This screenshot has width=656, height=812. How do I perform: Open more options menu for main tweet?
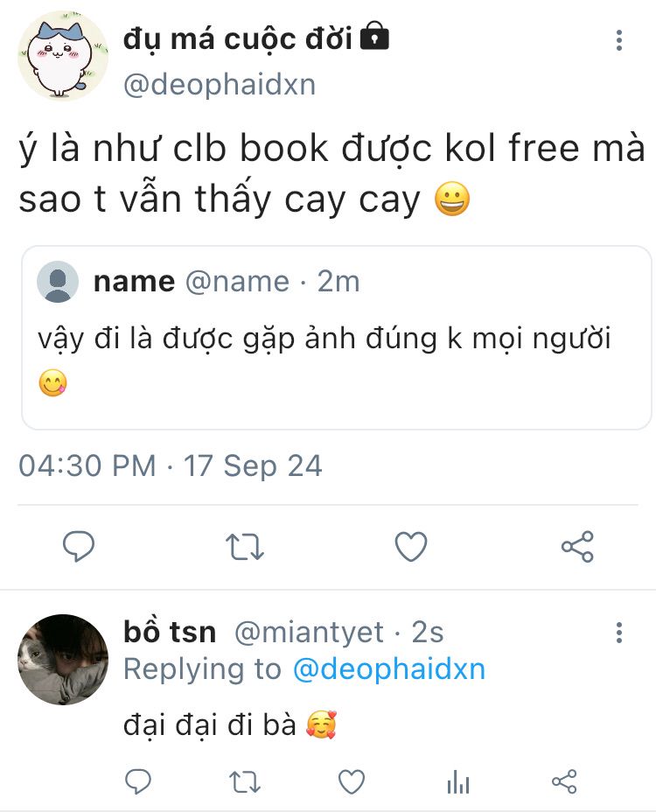click(618, 40)
